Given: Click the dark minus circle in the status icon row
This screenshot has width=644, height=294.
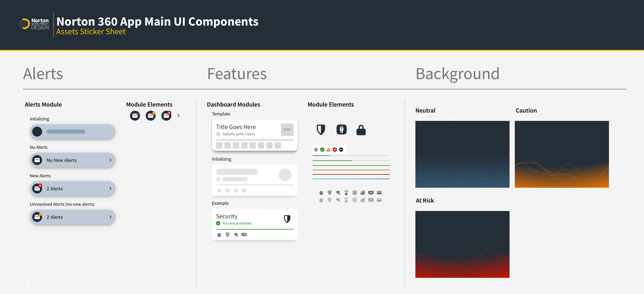Looking at the screenshot, I should pyautogui.click(x=341, y=150).
